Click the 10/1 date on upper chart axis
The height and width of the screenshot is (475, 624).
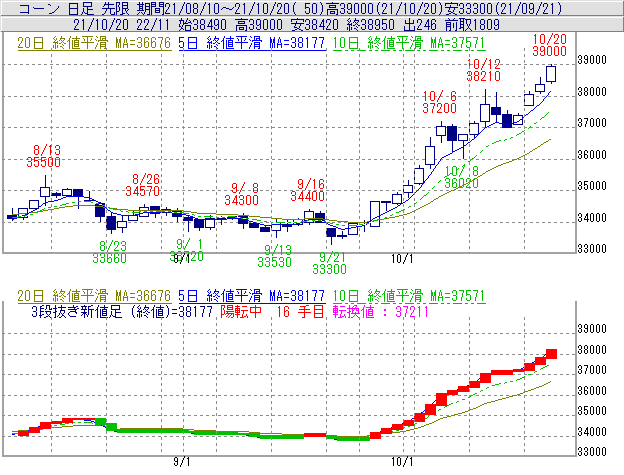tap(402, 259)
